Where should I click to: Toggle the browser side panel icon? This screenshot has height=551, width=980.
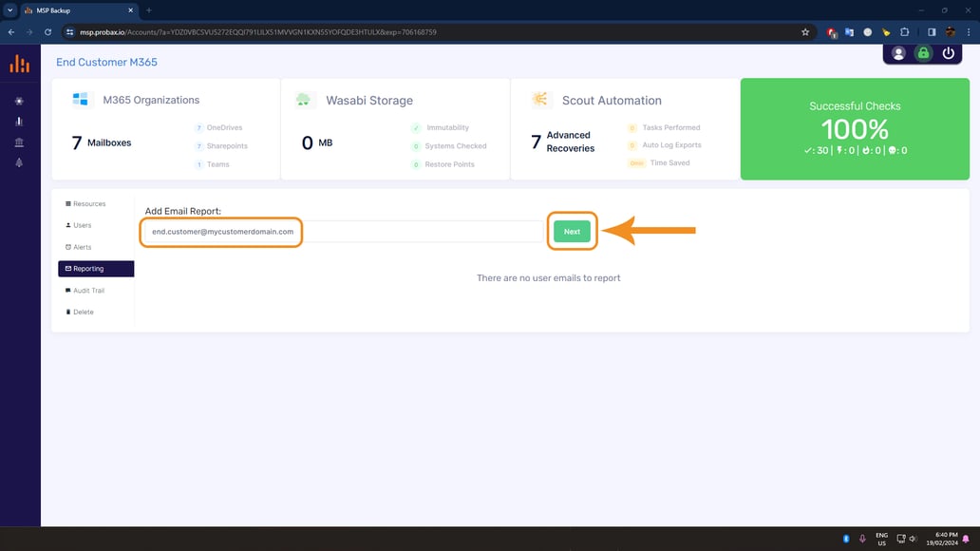point(932,32)
